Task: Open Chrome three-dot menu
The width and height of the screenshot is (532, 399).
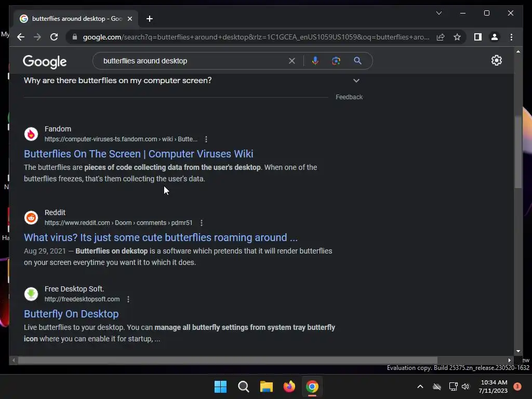Action: pyautogui.click(x=511, y=37)
